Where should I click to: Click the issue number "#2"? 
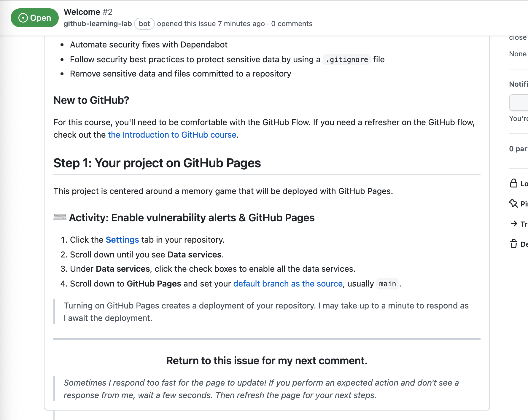pyautogui.click(x=108, y=12)
